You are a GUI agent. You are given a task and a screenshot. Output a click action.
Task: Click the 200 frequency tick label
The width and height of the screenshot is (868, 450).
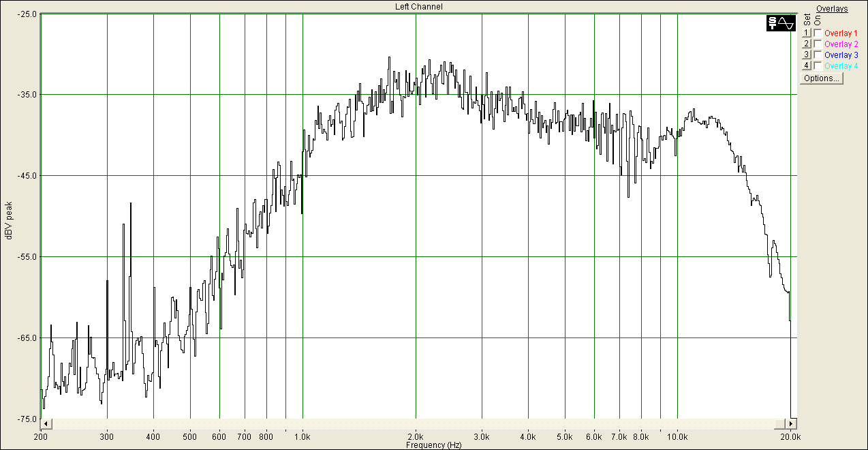[41, 436]
